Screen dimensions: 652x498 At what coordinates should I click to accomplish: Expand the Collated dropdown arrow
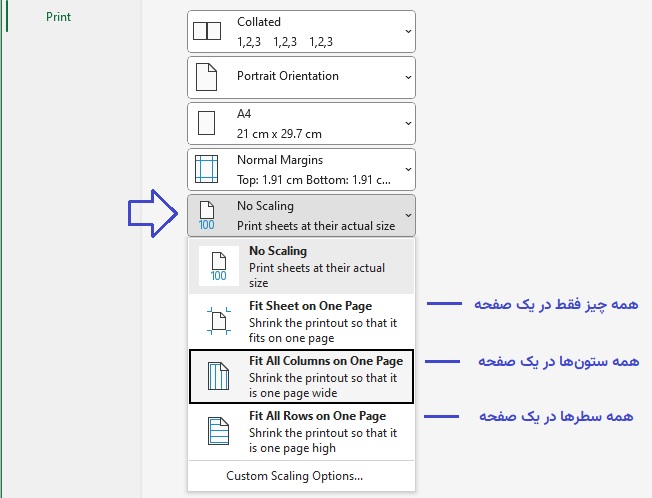tap(408, 32)
